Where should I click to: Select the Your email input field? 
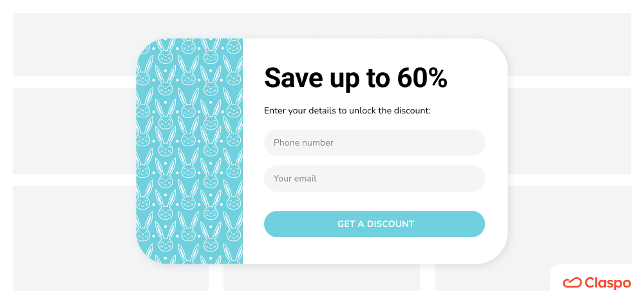point(375,179)
